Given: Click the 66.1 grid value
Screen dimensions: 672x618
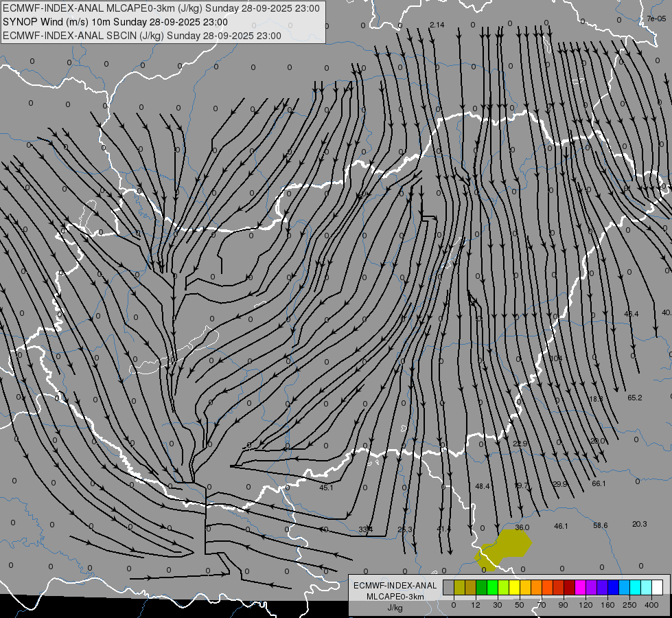Looking at the screenshot, I should coord(599,484).
